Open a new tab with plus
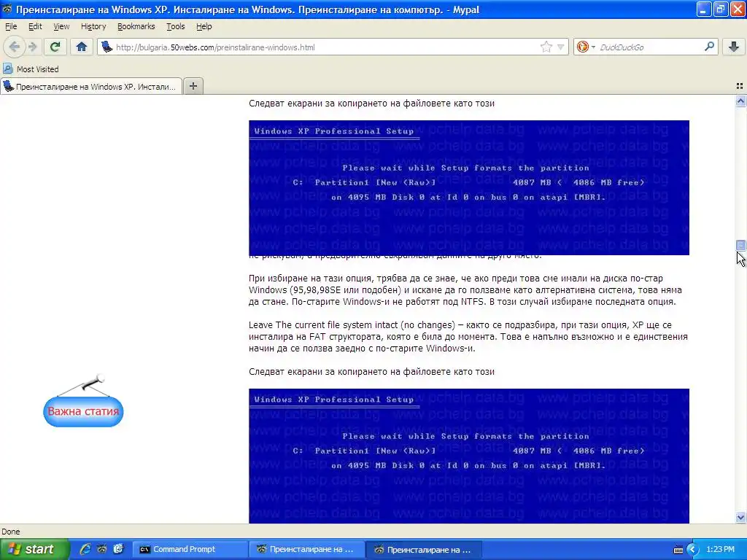The width and height of the screenshot is (747, 560). (x=193, y=86)
